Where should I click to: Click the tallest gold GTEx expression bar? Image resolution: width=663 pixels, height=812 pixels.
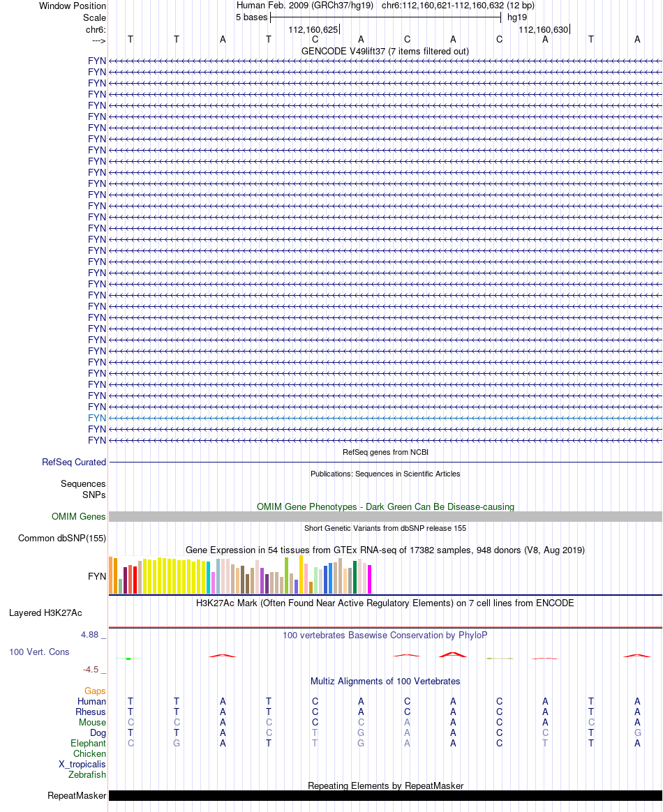pyautogui.click(x=301, y=574)
